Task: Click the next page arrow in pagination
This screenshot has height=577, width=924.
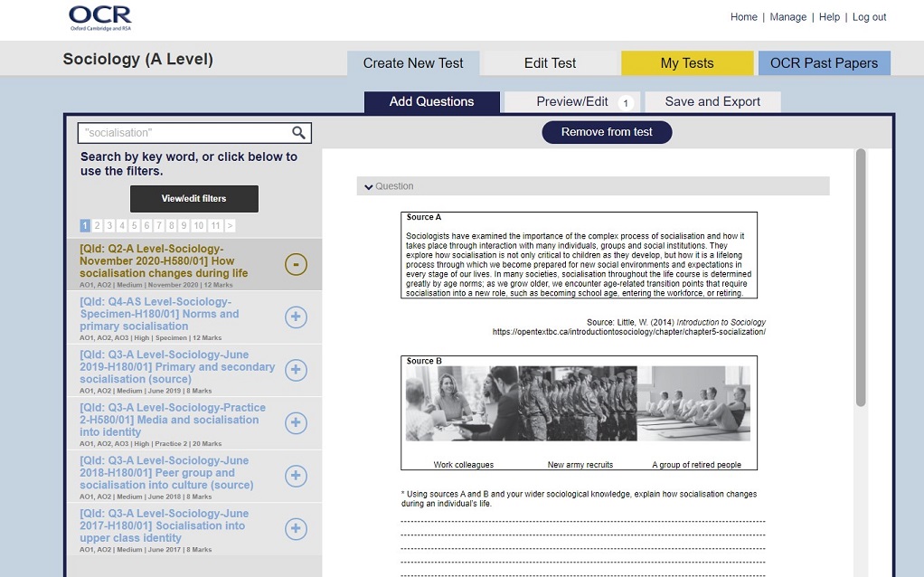Action: click(230, 225)
